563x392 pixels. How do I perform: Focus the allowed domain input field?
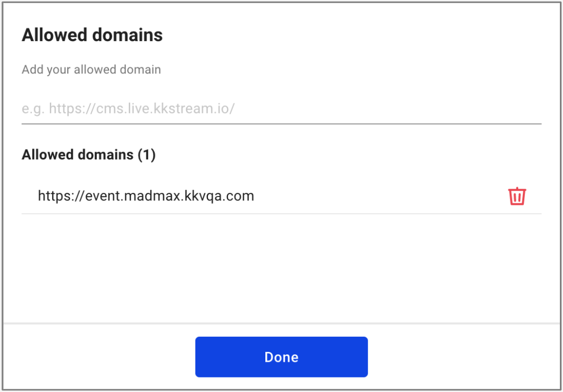(x=281, y=109)
